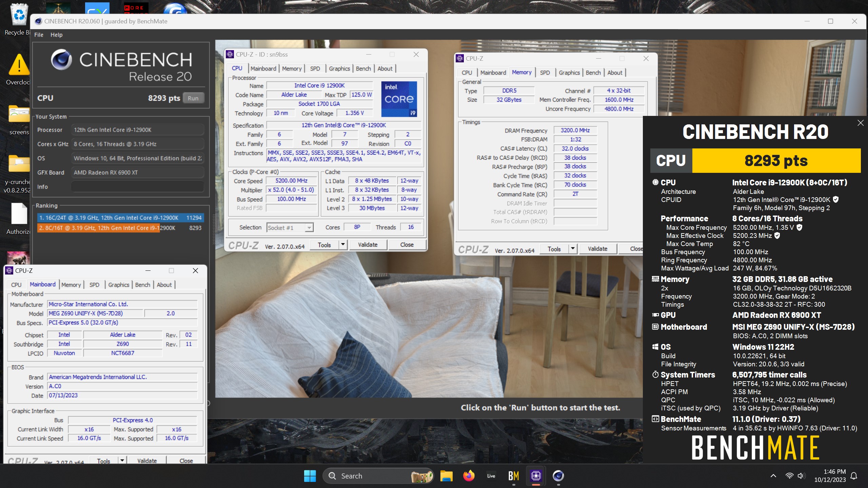This screenshot has height=488, width=868.
Task: Click the DRAM Frequency value 3200.0 MHz
Action: point(575,130)
